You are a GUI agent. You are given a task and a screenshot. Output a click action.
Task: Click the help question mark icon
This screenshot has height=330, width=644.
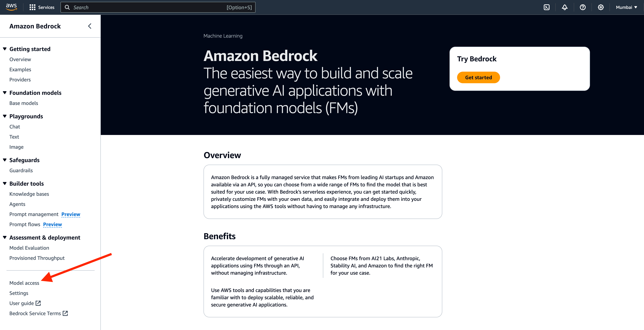582,7
